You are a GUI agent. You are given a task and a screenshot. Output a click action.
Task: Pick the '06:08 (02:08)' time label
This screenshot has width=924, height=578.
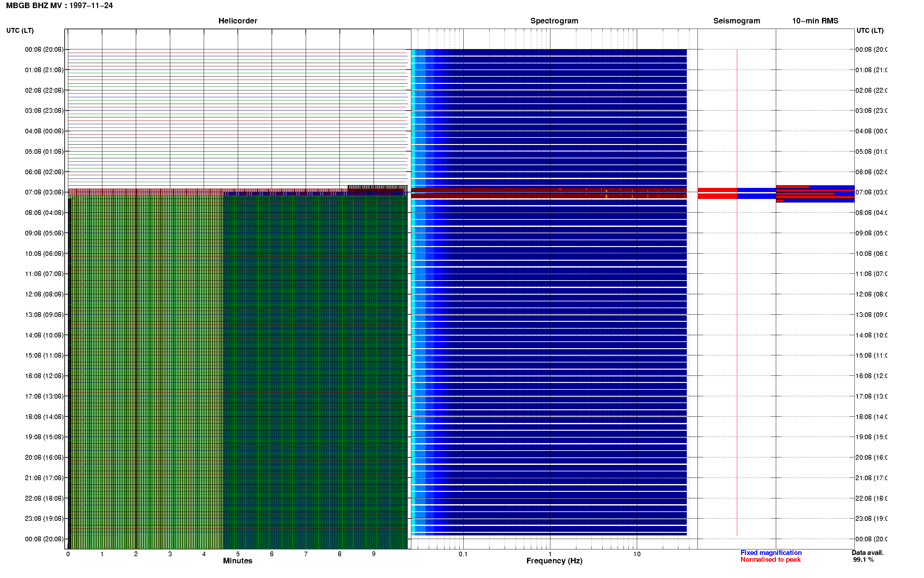pos(44,172)
